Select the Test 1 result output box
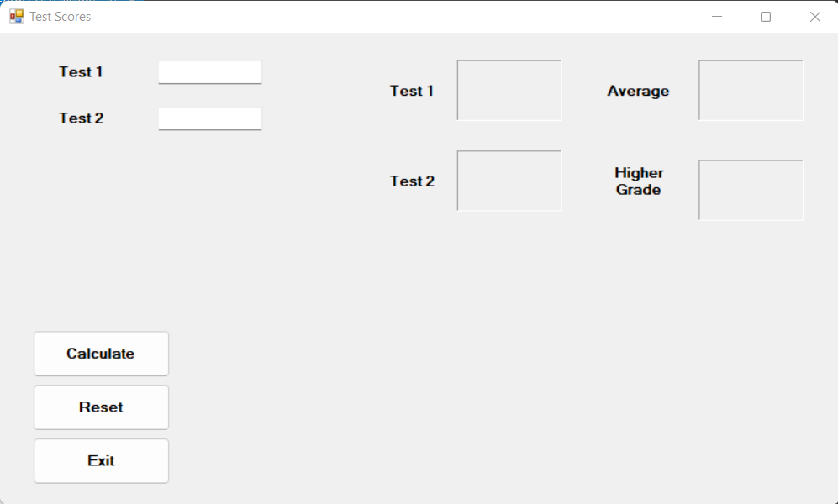The image size is (838, 504). click(x=509, y=90)
